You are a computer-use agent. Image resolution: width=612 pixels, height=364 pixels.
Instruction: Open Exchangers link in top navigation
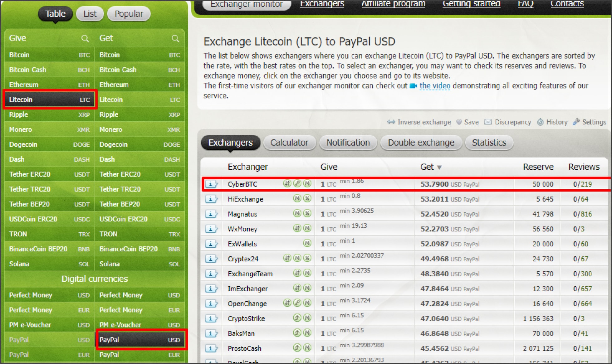[x=322, y=4]
